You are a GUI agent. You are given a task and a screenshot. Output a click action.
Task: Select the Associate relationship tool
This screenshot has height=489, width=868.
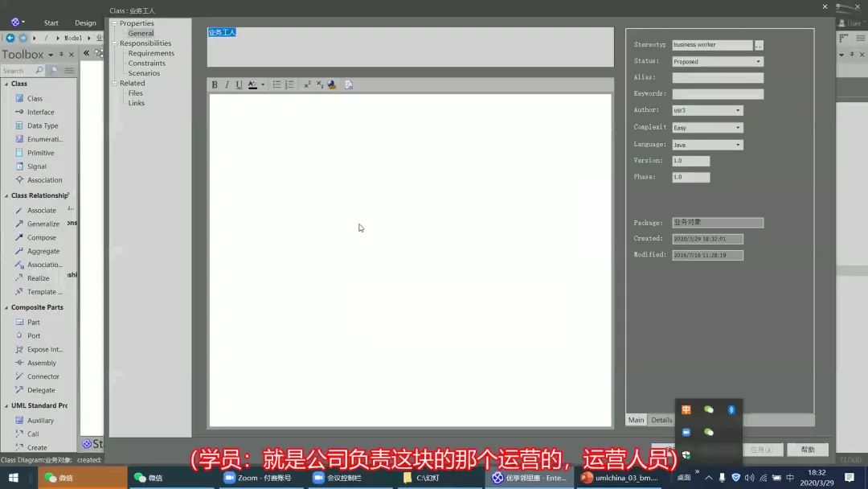(x=41, y=211)
